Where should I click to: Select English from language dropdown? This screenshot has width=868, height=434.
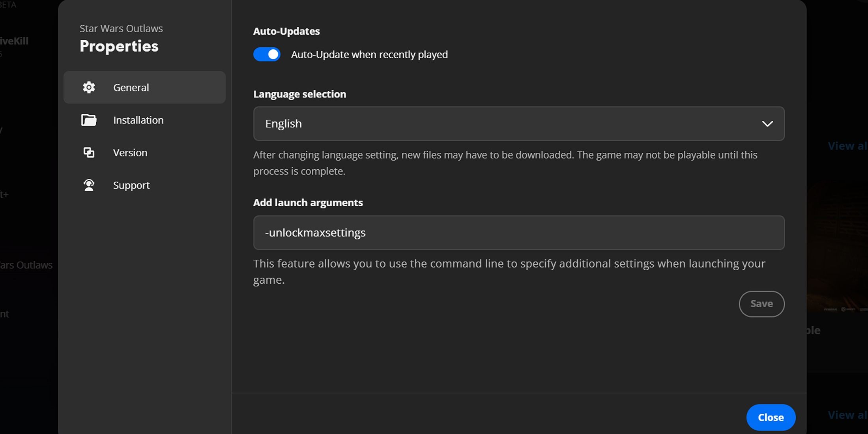tap(519, 123)
